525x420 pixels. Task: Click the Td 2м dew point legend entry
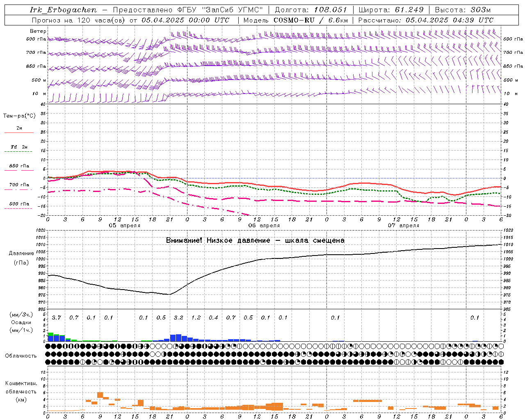point(19,147)
